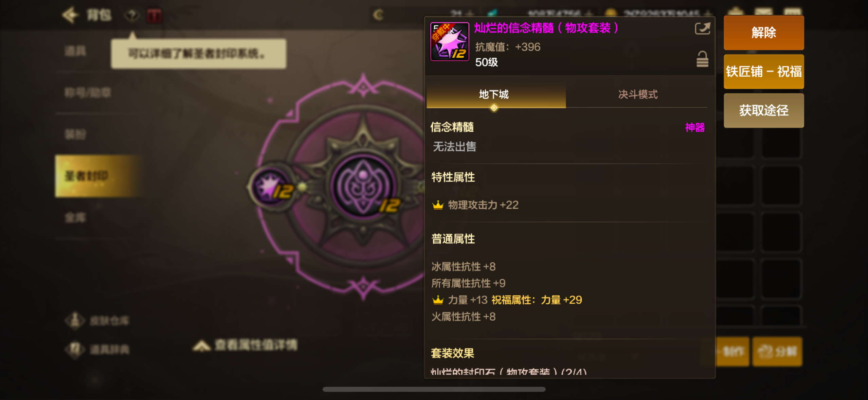
Task: Click the 解除 unequip button
Action: pos(763,33)
